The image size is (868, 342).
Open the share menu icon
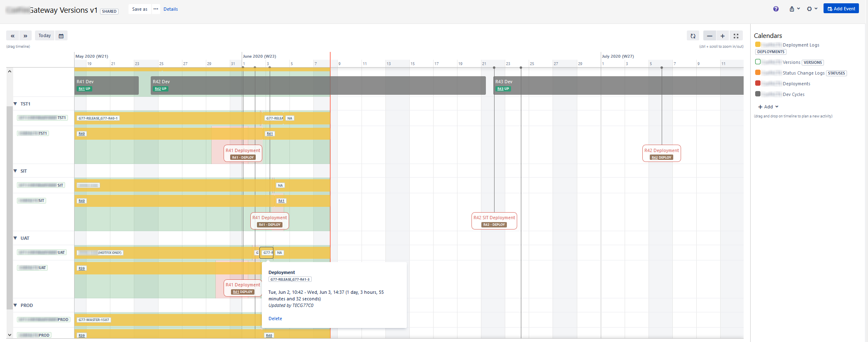click(794, 9)
